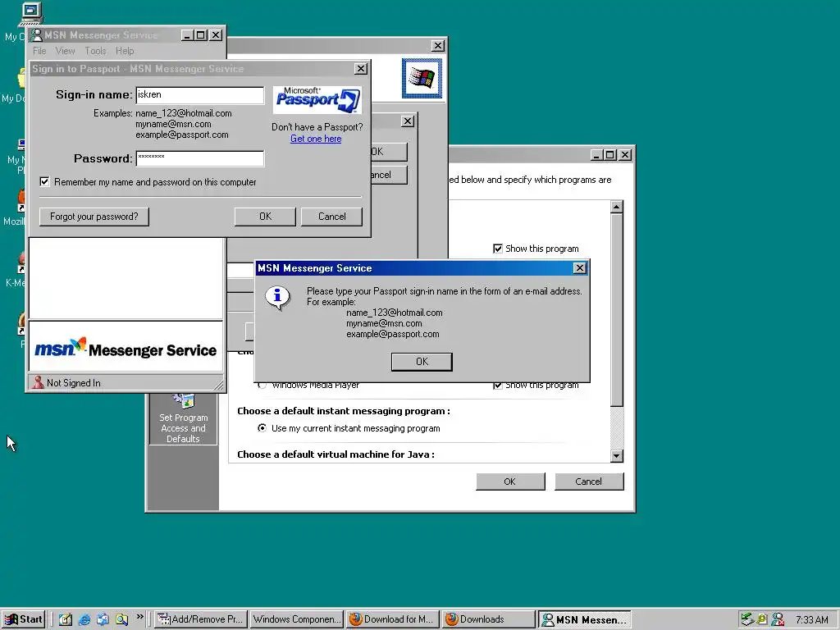Click the second system tray icon

(762, 619)
